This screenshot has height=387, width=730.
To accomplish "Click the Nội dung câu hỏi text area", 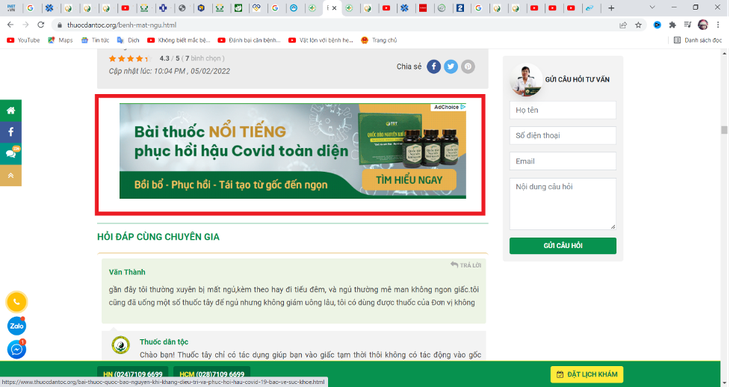I will tap(562, 204).
